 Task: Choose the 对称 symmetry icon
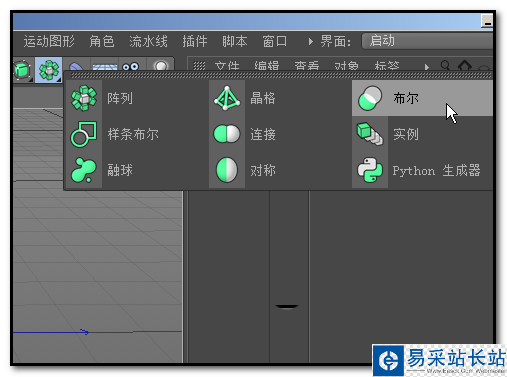click(x=227, y=170)
